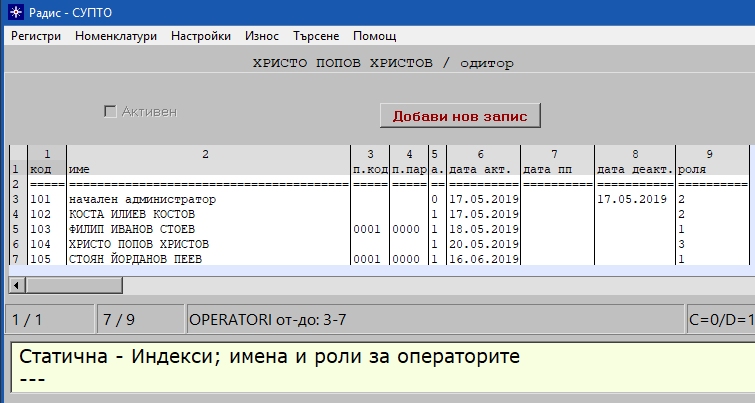Click 'OPERATORI от-до: 3-7' status text

(x=268, y=320)
